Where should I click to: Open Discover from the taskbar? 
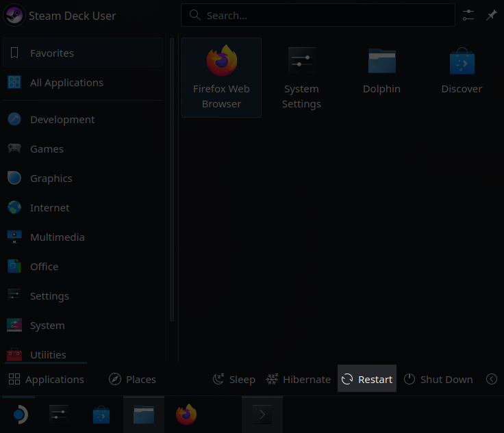pyautogui.click(x=101, y=415)
